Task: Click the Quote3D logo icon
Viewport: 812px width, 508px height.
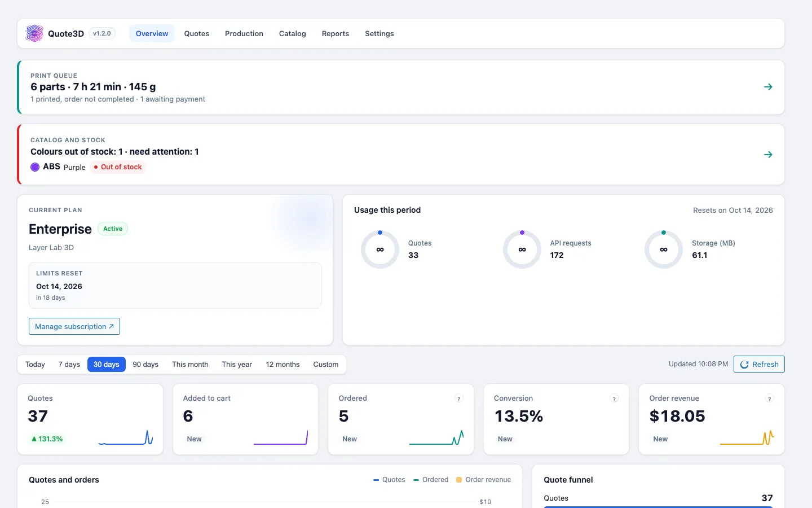Action: click(x=34, y=33)
